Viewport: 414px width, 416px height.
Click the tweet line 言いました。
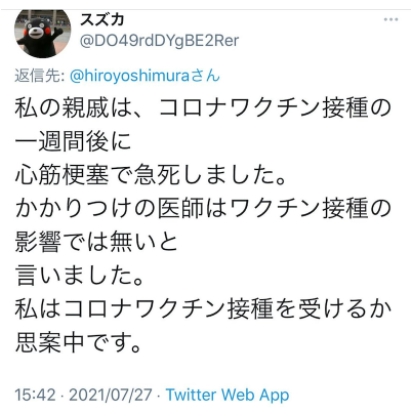coord(79,275)
